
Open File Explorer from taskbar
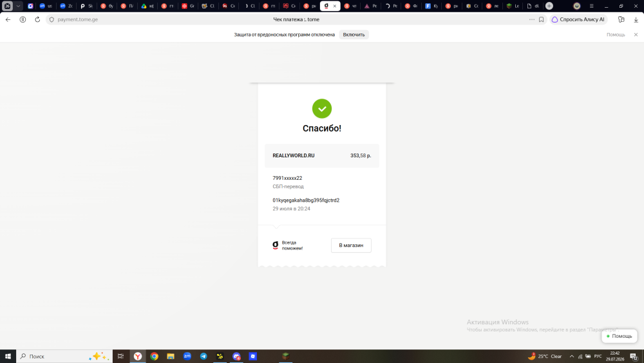tap(171, 356)
